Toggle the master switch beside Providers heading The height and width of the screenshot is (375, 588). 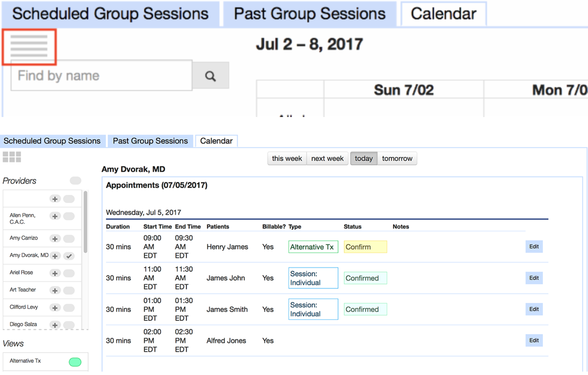click(75, 181)
